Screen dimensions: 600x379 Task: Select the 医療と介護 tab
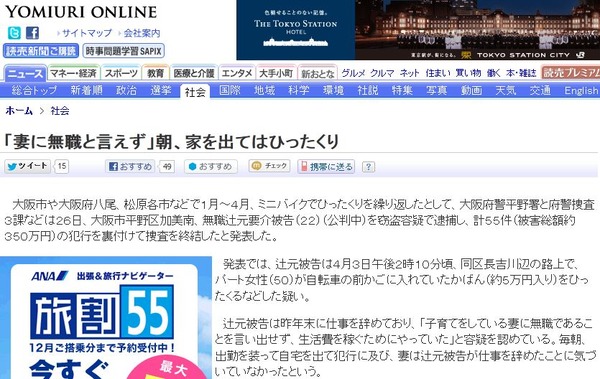coord(194,73)
